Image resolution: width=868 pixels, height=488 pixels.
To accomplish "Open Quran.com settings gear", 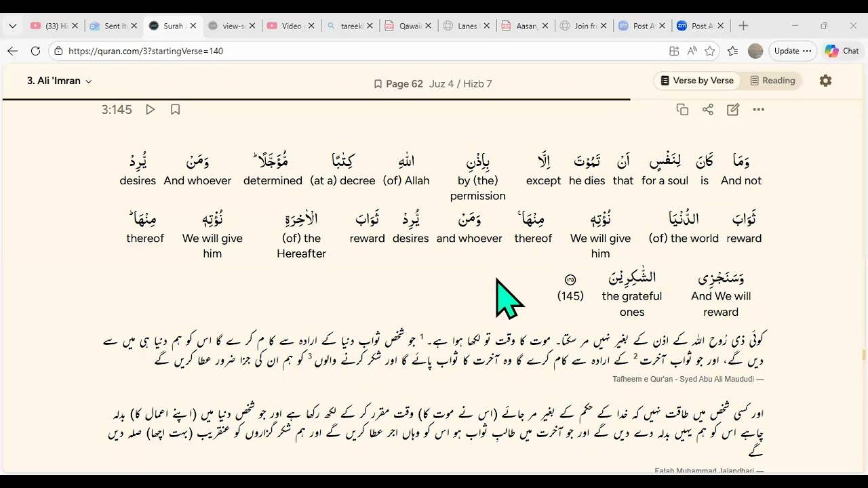I will coord(825,80).
